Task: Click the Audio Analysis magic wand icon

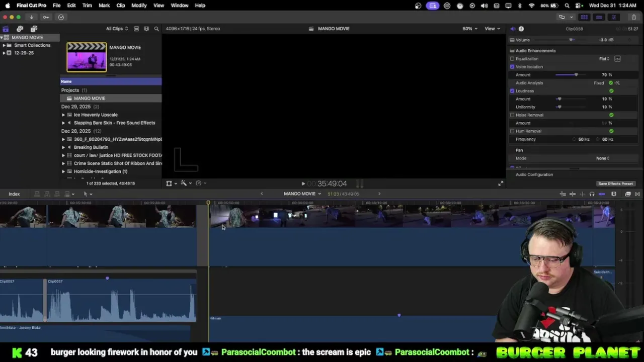Action: coord(617,83)
